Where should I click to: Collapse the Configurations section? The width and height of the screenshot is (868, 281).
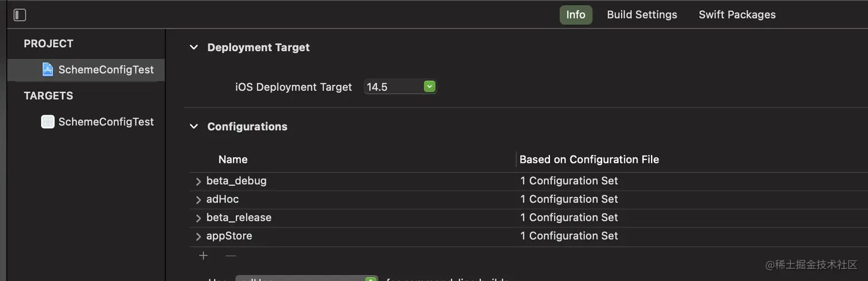(194, 127)
